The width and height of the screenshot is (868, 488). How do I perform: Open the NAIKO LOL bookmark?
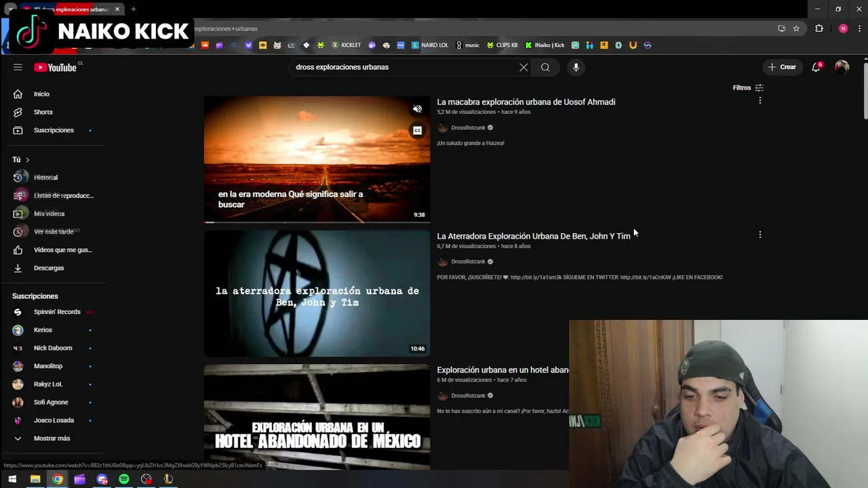tap(430, 45)
